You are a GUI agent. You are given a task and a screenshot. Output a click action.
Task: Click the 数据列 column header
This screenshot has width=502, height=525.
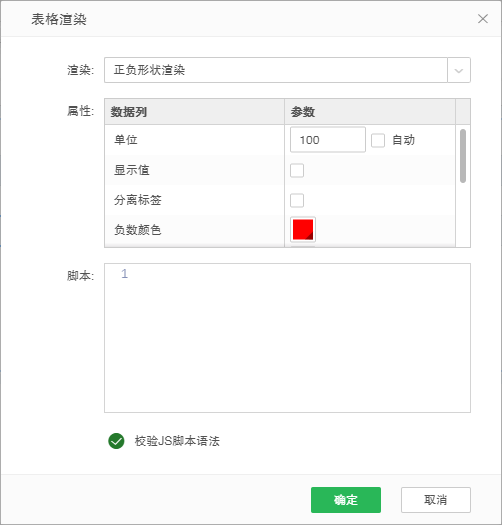point(194,112)
